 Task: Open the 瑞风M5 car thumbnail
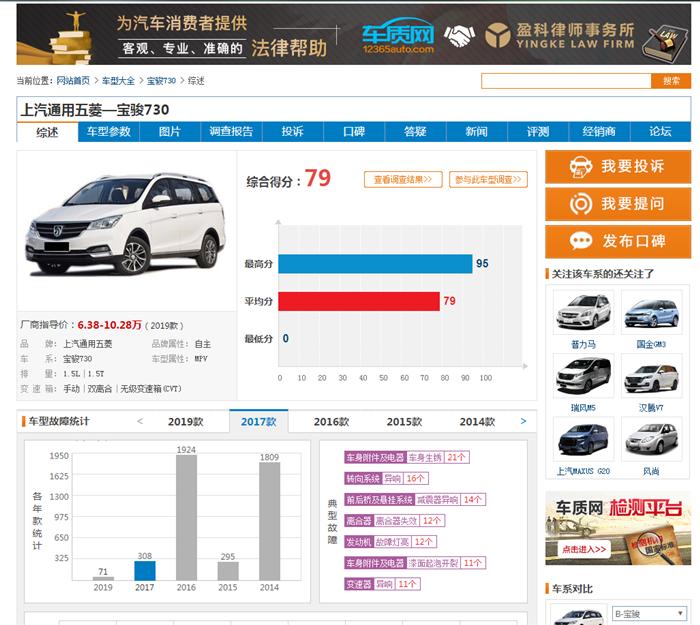pos(583,376)
